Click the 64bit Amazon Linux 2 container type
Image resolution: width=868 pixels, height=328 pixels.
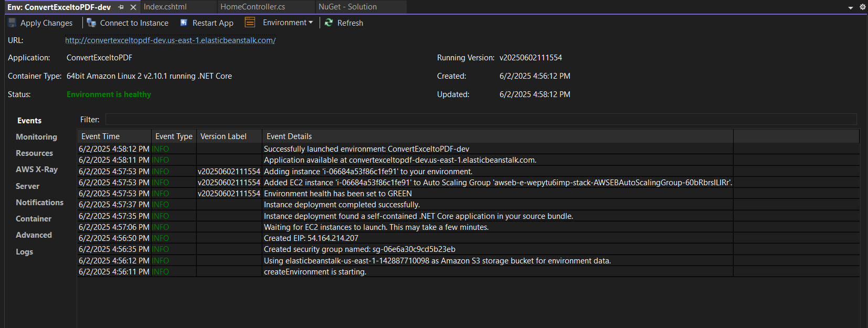[149, 76]
